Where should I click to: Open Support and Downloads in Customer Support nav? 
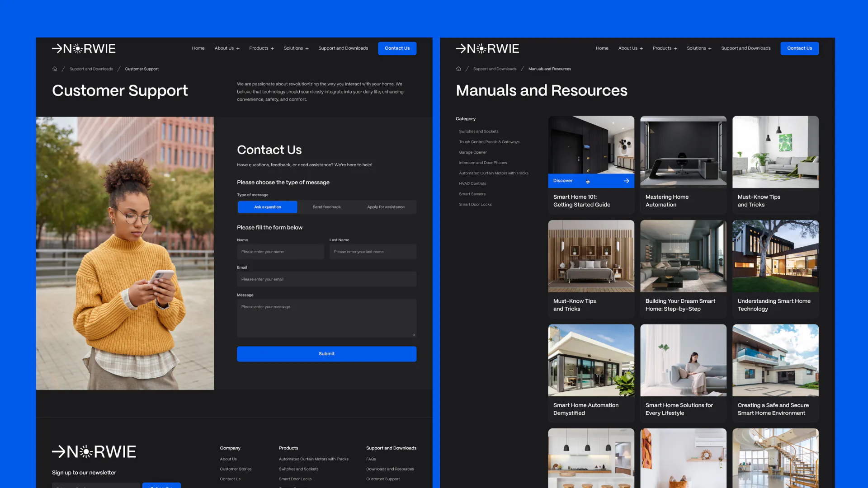pyautogui.click(x=343, y=48)
